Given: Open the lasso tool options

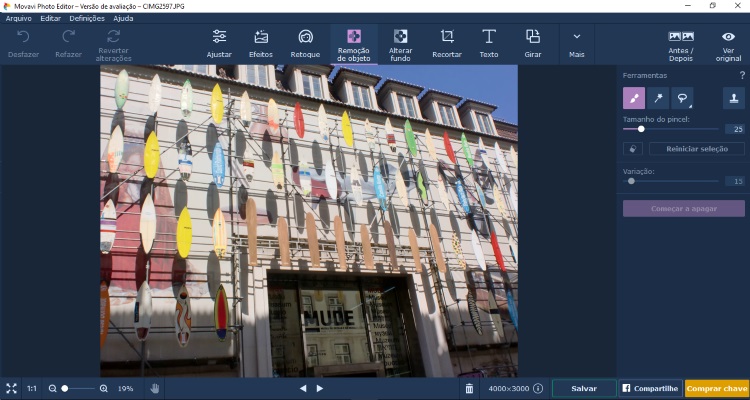Looking at the screenshot, I should tap(683, 98).
